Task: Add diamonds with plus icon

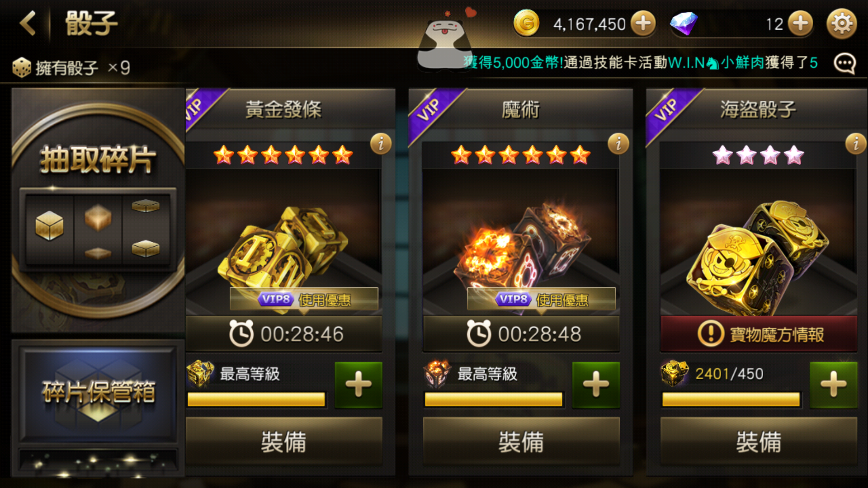Action: pos(800,23)
